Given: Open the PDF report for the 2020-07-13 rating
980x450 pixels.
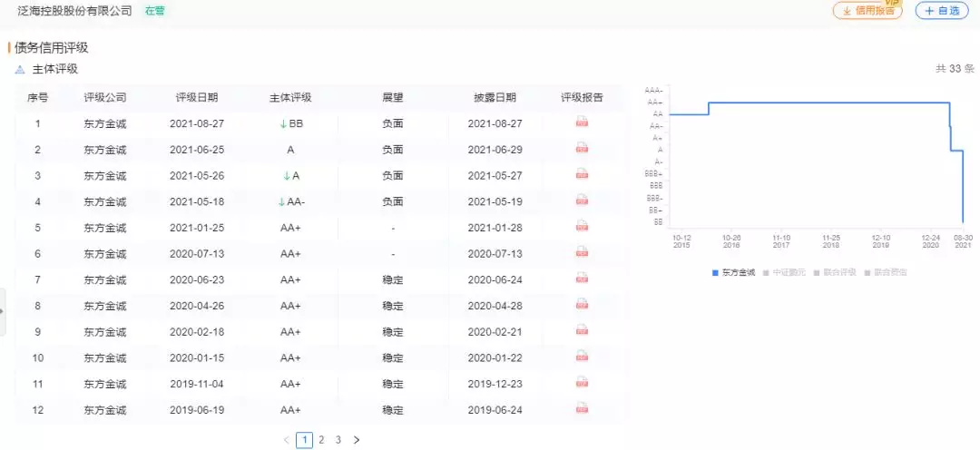Looking at the screenshot, I should point(582,252).
